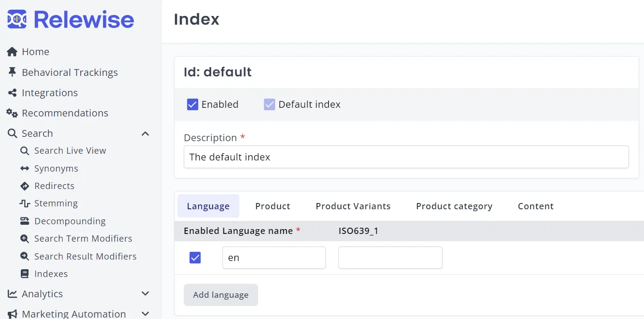Click the Integrations share icon
Viewport: 644px width, 319px height.
tap(12, 93)
